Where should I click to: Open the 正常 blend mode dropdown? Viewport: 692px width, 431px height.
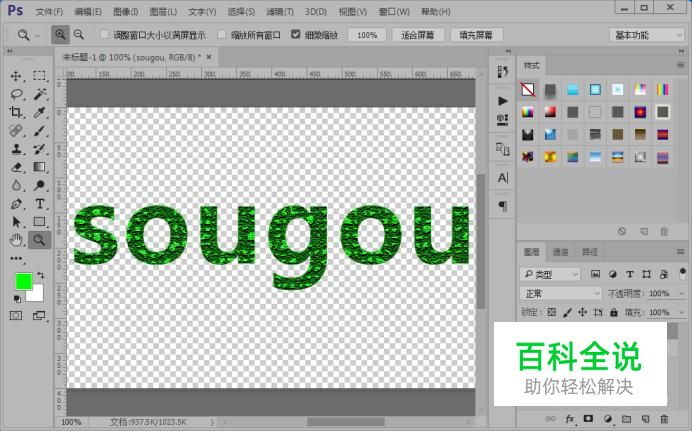coord(560,293)
